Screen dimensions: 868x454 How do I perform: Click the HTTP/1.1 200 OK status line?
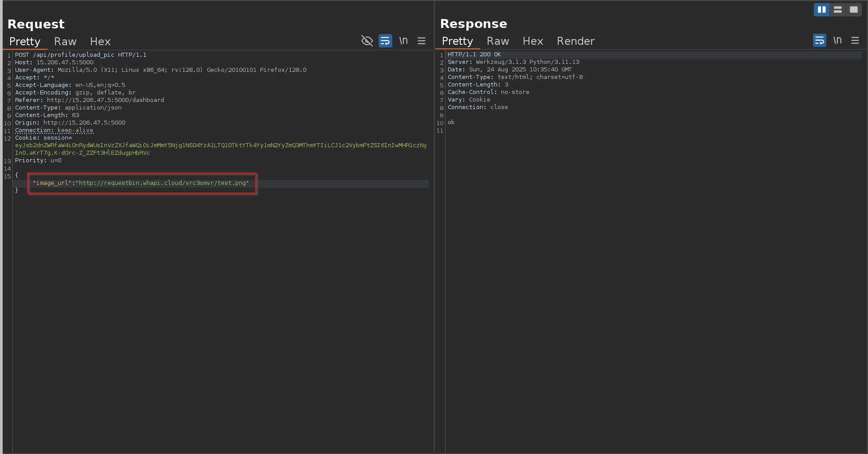coord(474,55)
